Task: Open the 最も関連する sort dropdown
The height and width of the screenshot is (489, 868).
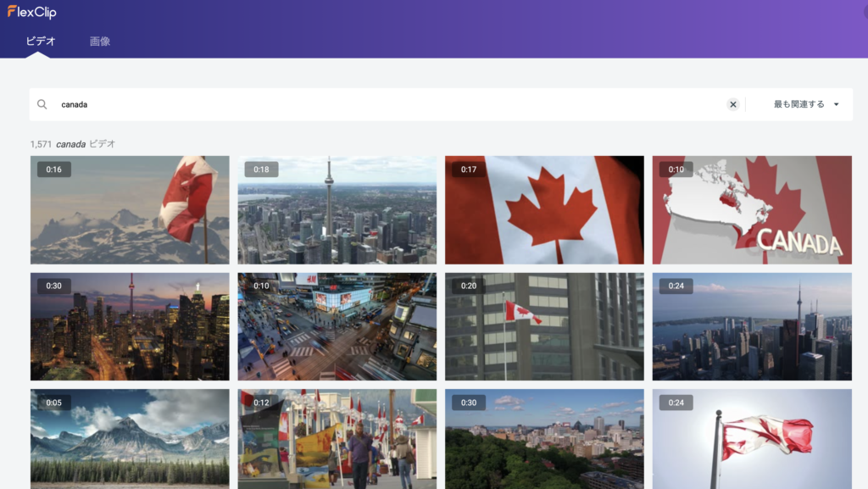Action: (x=806, y=104)
